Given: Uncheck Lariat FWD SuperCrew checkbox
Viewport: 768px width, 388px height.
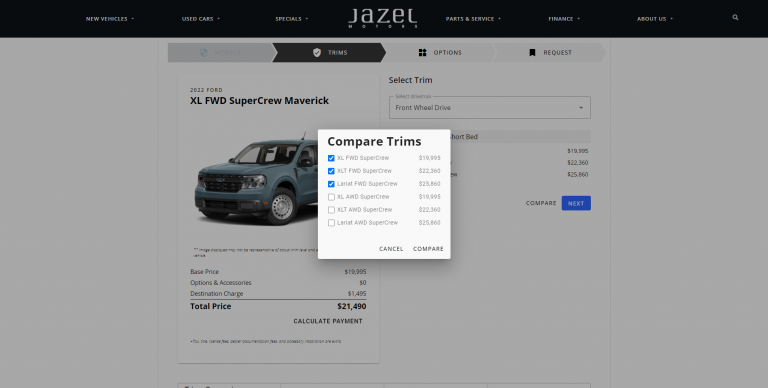Looking at the screenshot, I should [x=331, y=184].
